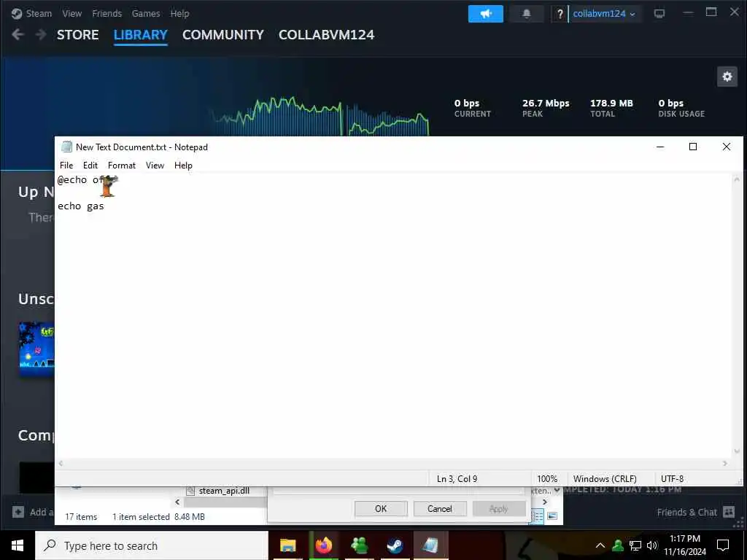Click Notepad vertical scrollbar up arrow
The height and width of the screenshot is (560, 747).
click(737, 179)
